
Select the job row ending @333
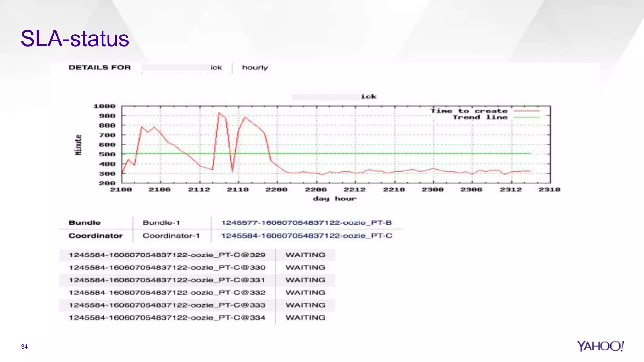pyautogui.click(x=167, y=305)
